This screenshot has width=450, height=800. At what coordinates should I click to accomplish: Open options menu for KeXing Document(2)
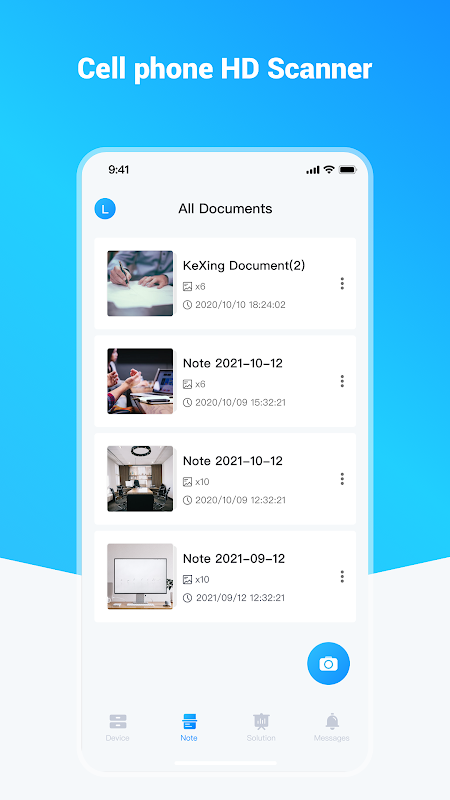pos(342,284)
